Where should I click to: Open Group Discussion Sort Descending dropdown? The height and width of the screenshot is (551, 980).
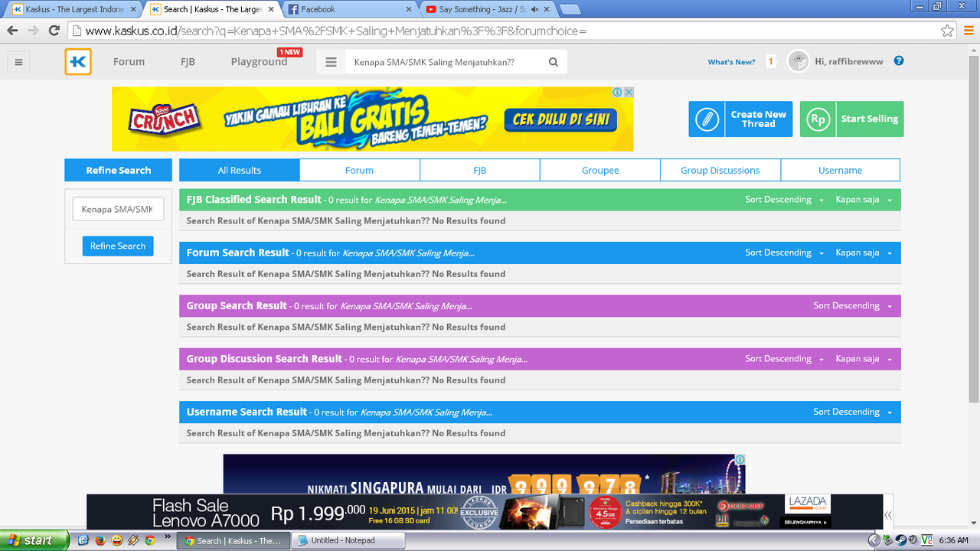(784, 359)
